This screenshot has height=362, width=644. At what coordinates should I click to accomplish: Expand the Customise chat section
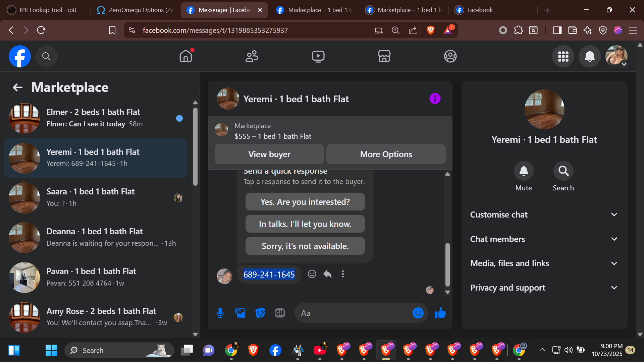(x=544, y=215)
